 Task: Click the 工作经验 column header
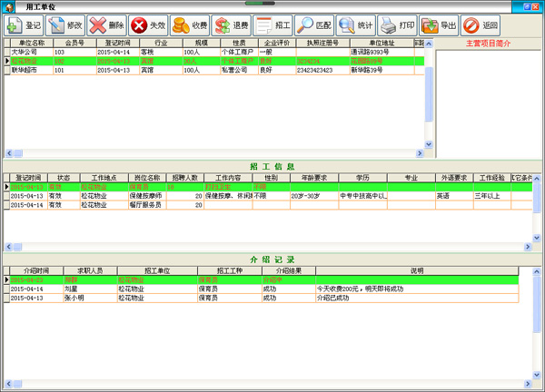coord(492,178)
